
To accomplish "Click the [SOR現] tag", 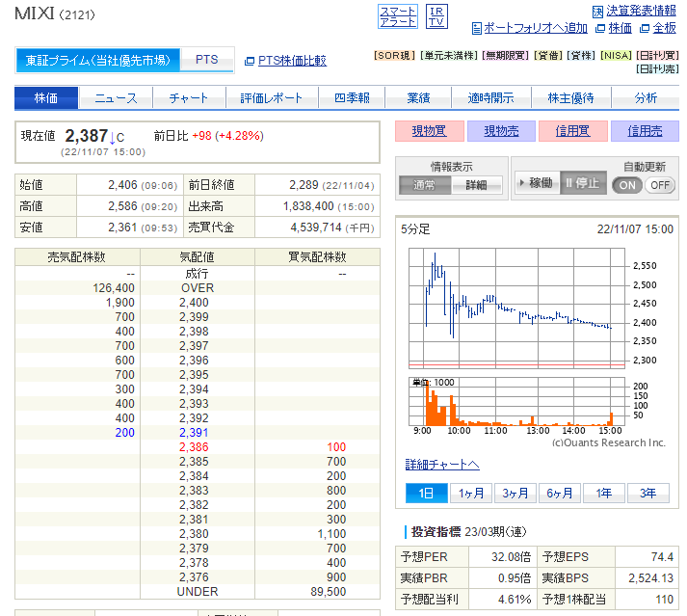I will (394, 56).
